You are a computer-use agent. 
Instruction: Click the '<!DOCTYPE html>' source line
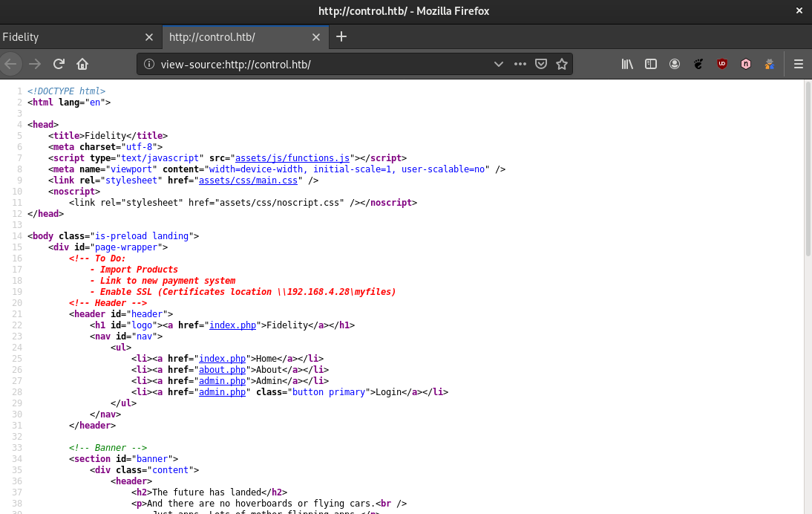tap(66, 91)
